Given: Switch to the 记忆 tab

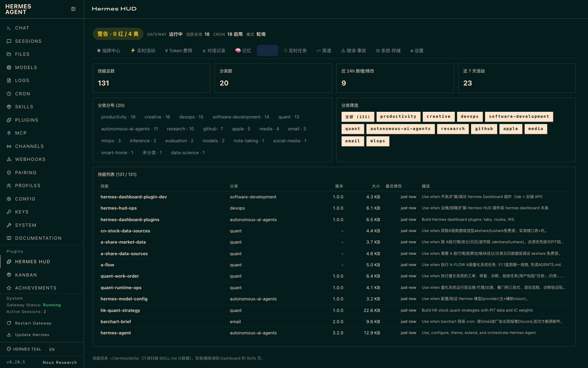Looking at the screenshot, I should click(x=243, y=51).
